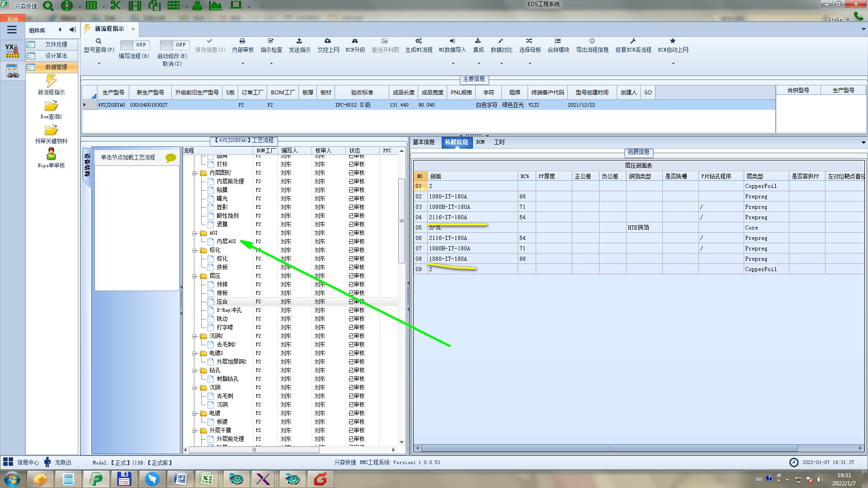Switch to the BOM tab
Viewport: 868px width, 488px height.
click(x=480, y=142)
